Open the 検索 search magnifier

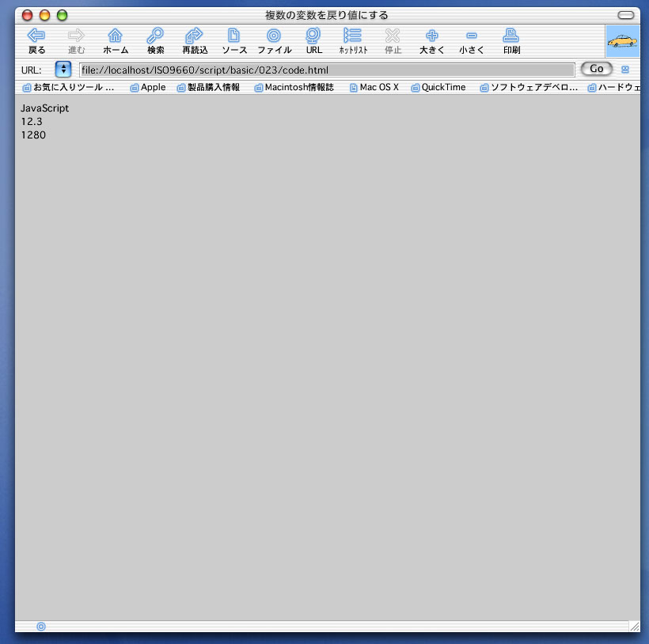(x=156, y=40)
